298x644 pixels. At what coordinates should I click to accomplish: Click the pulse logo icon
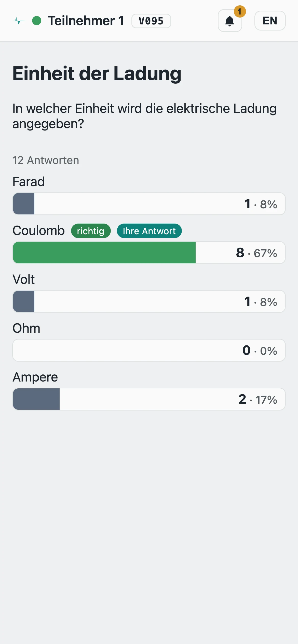point(19,21)
